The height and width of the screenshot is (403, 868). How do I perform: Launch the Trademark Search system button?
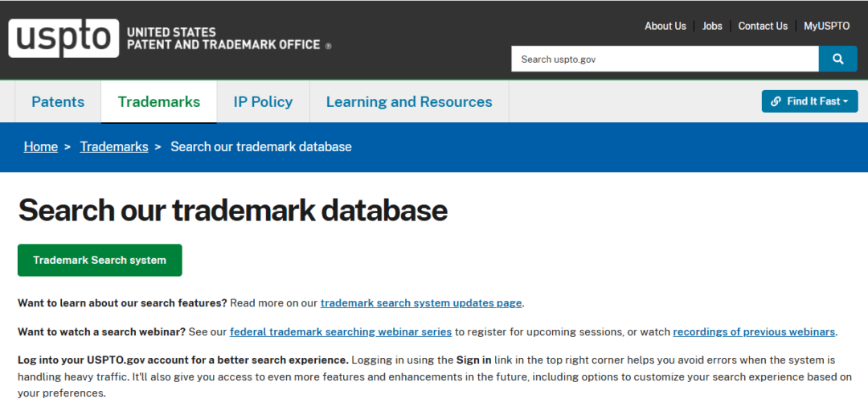point(100,260)
